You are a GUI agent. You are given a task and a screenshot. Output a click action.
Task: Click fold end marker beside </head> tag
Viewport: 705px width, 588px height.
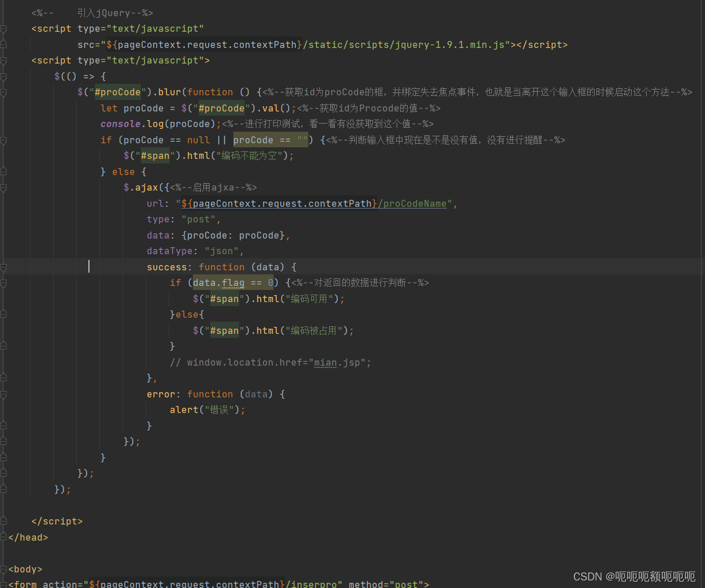3,537
